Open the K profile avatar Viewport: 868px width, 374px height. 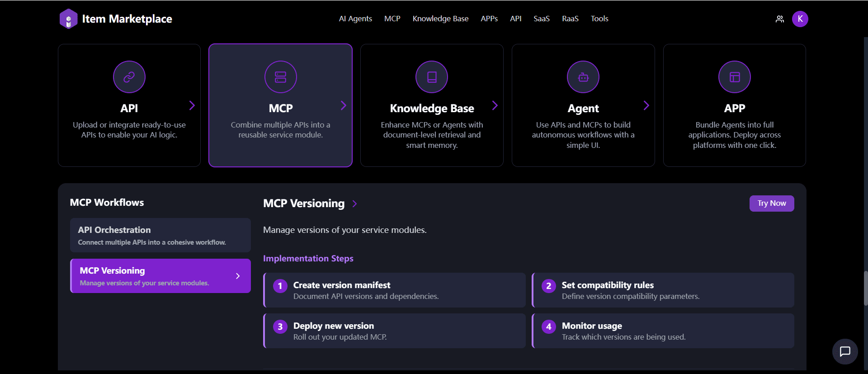[800, 19]
